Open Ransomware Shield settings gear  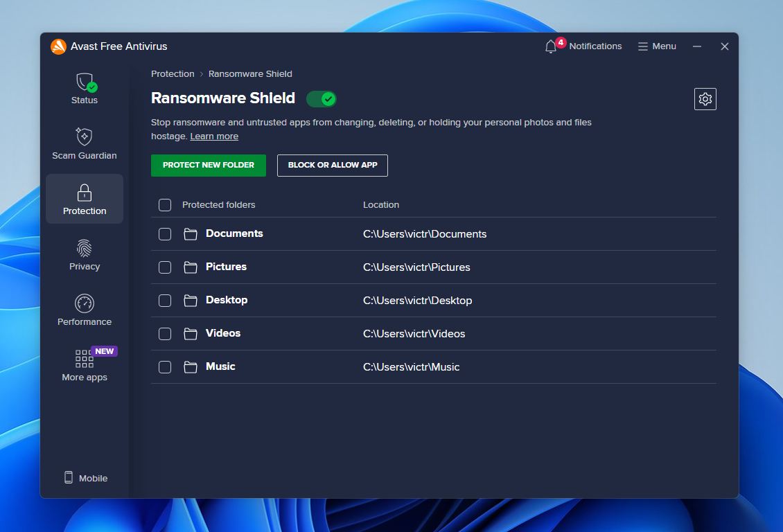pos(705,99)
